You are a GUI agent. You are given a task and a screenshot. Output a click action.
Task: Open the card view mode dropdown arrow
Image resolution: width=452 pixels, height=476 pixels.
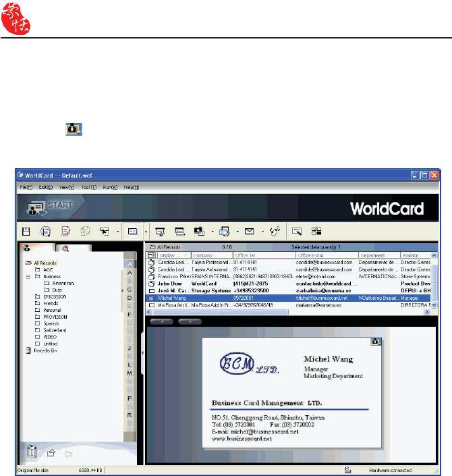coord(146,232)
